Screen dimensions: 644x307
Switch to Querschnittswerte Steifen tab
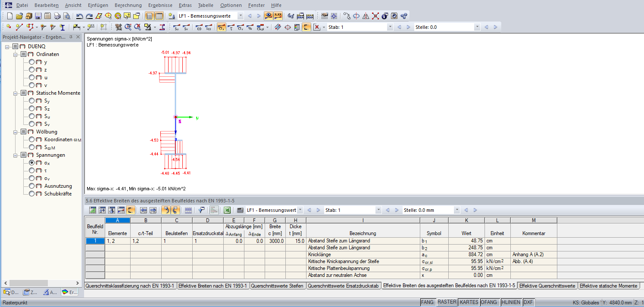pyautogui.click(x=278, y=286)
